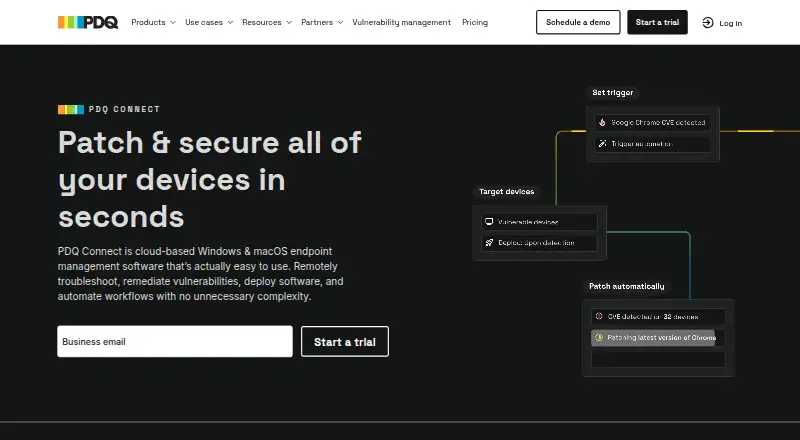The height and width of the screenshot is (440, 800).
Task: Click the PDQ Connect description paragraph
Action: tap(201, 274)
